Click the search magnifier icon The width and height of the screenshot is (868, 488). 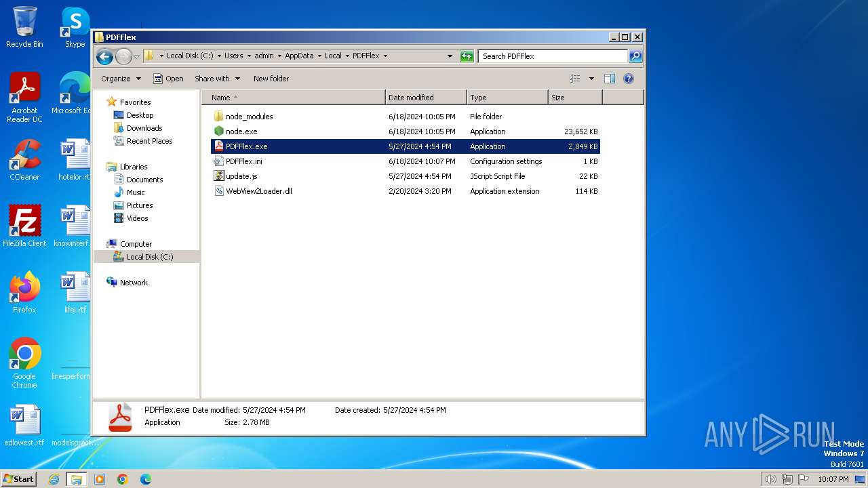(x=635, y=56)
